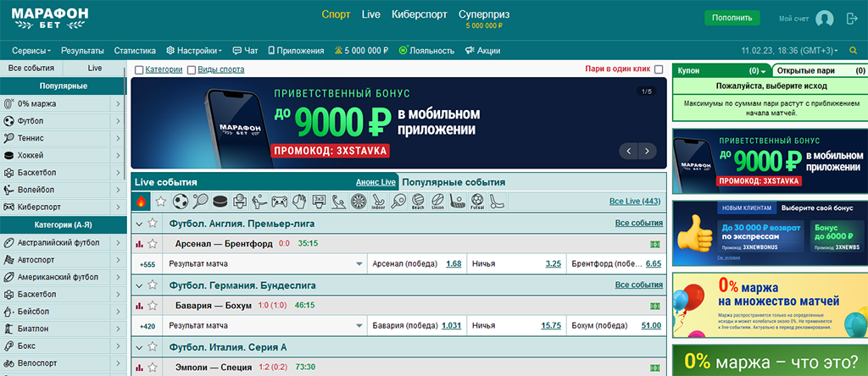
Task: Open statistics bars icon for Арсенал — Брентфорд
Action: pos(140,243)
